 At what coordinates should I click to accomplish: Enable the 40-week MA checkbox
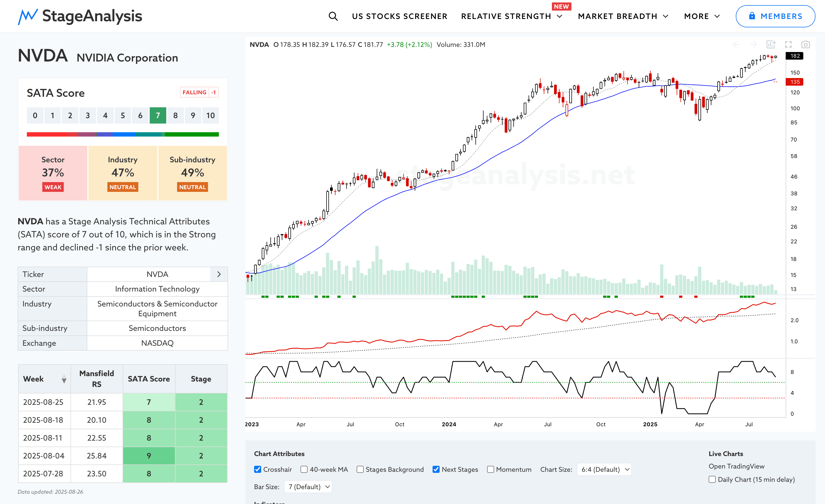304,469
